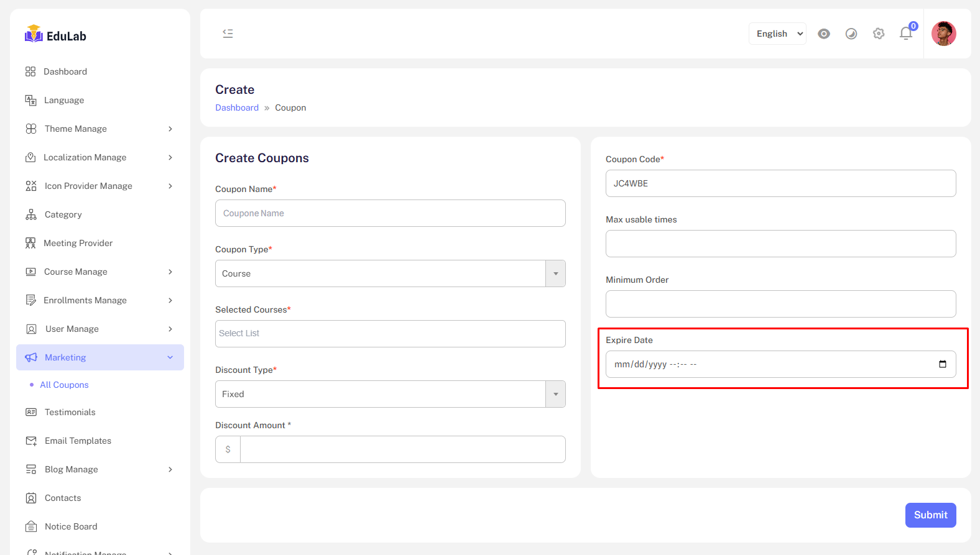Click the Selected Courses select list field

(390, 334)
